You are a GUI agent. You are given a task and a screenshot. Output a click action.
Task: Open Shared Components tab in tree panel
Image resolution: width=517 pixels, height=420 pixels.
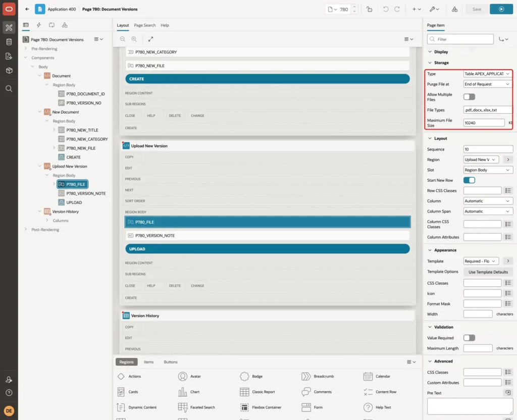point(65,25)
